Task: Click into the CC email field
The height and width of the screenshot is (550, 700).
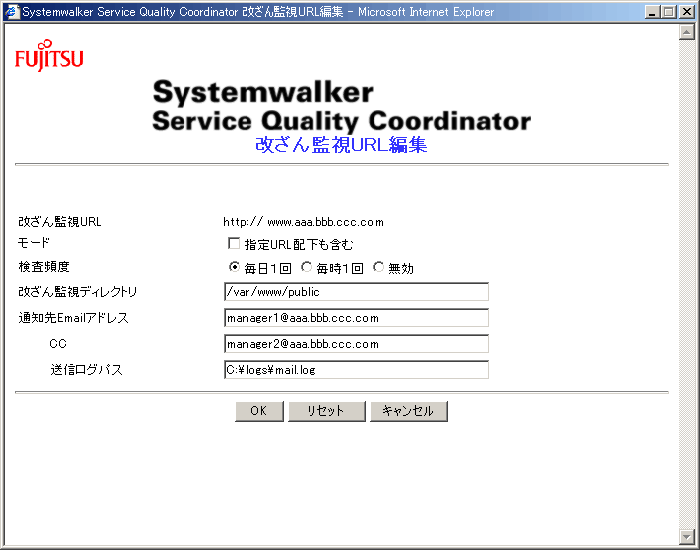Action: [x=356, y=344]
